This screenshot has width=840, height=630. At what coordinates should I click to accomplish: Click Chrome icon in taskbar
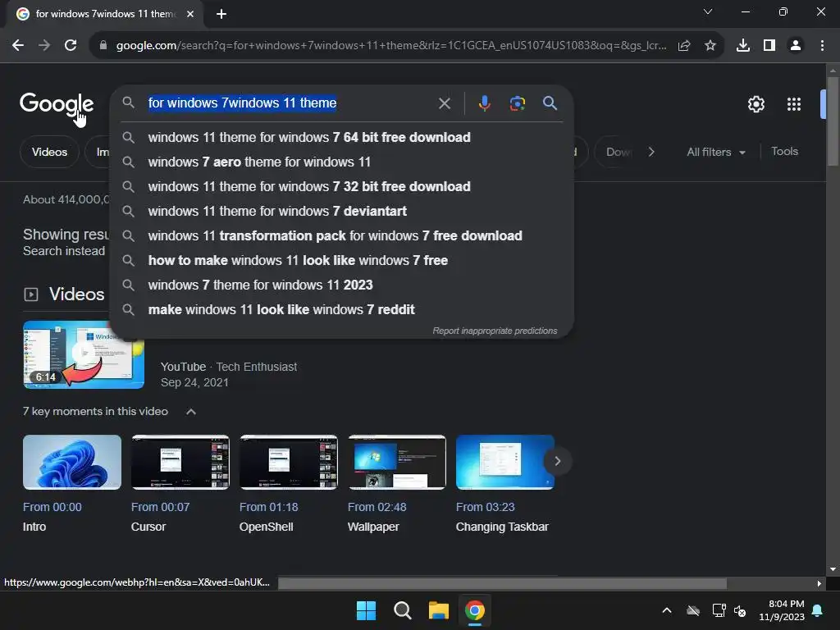coord(475,610)
